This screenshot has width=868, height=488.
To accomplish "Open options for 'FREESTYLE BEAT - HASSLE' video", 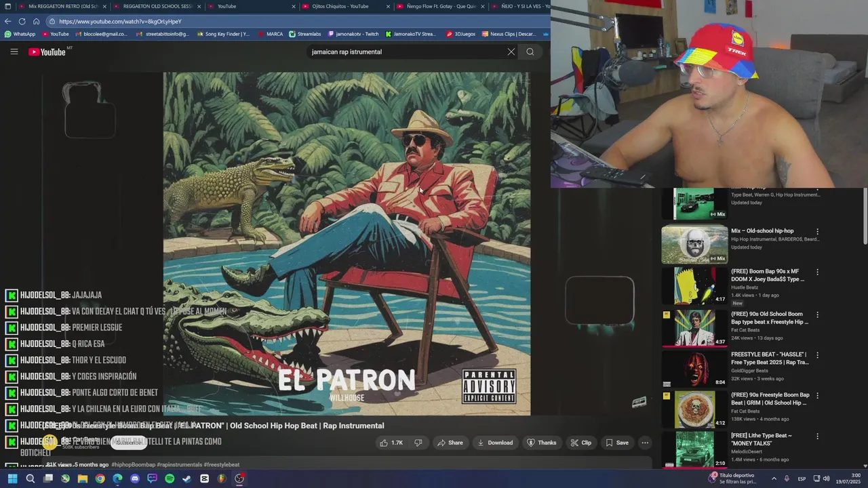I will 817,355.
